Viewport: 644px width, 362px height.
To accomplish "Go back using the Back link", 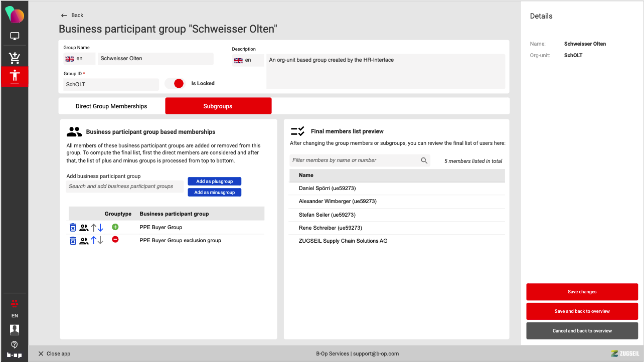I will coord(72,16).
